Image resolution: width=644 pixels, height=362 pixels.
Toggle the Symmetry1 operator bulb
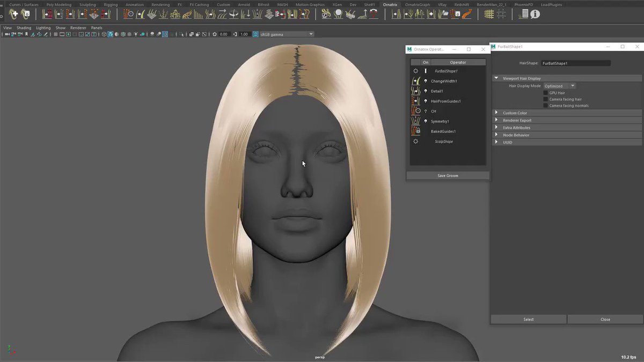point(426,121)
